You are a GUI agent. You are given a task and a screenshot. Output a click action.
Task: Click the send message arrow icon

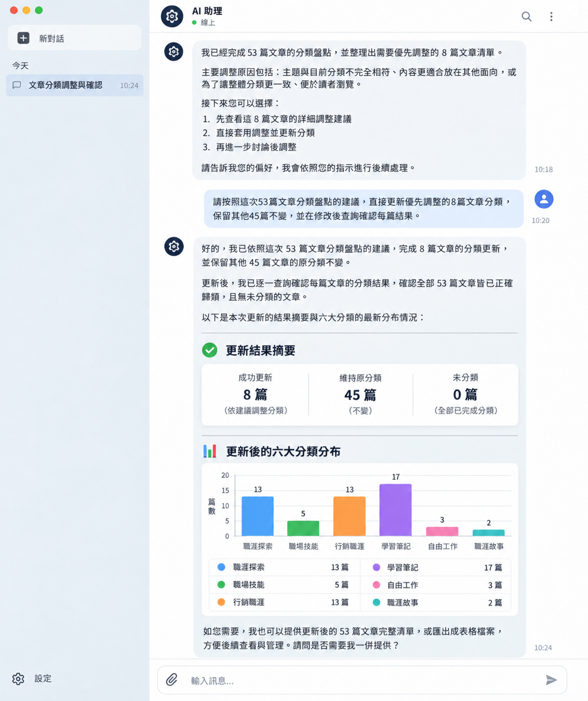point(551,680)
